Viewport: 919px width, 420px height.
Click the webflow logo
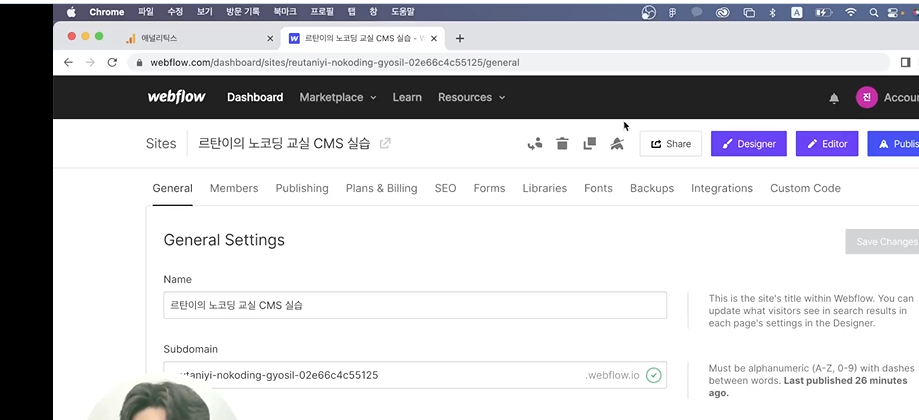pyautogui.click(x=176, y=97)
